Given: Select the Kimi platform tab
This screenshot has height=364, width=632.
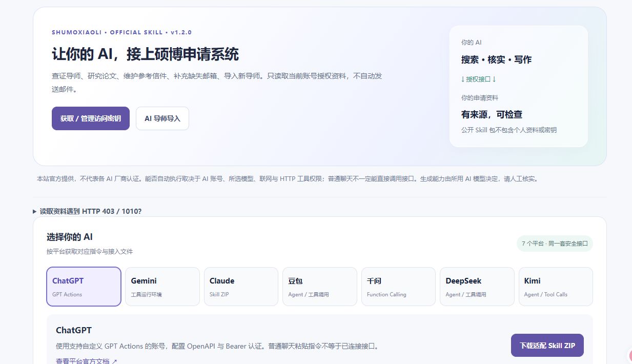Looking at the screenshot, I should coord(556,287).
